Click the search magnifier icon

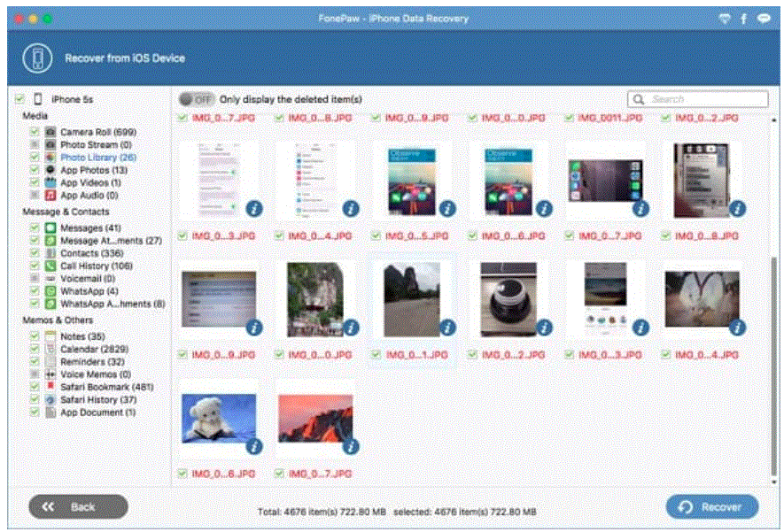[639, 99]
